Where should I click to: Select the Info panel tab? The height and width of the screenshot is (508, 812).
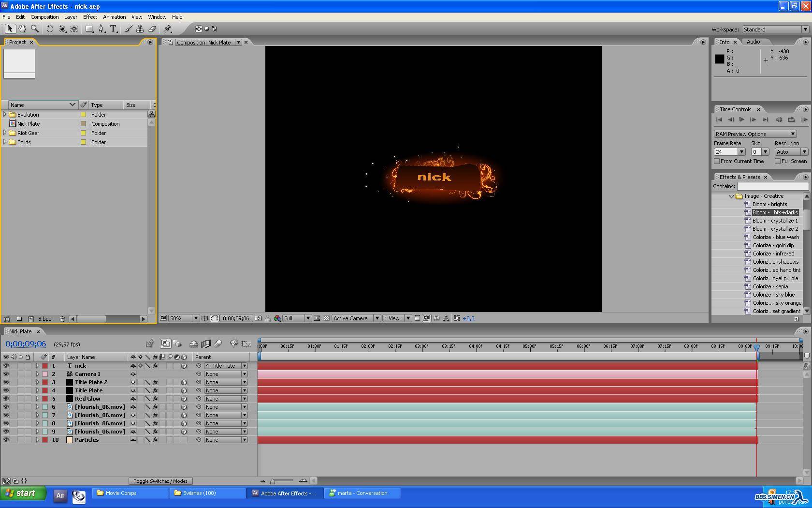click(x=725, y=42)
